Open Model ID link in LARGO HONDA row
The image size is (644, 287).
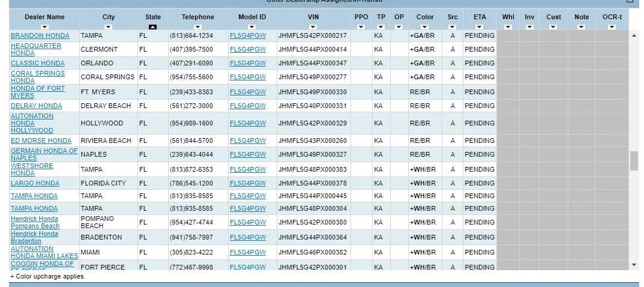pyautogui.click(x=248, y=183)
